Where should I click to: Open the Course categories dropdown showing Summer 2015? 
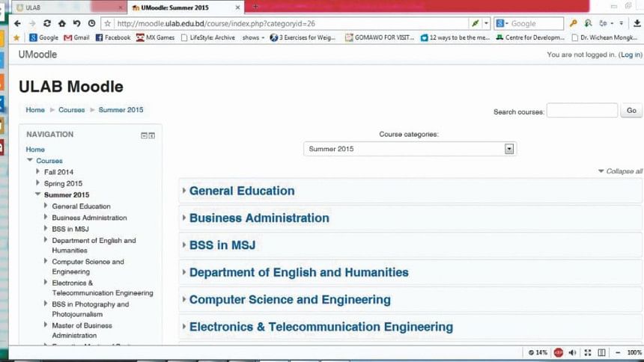pos(410,149)
